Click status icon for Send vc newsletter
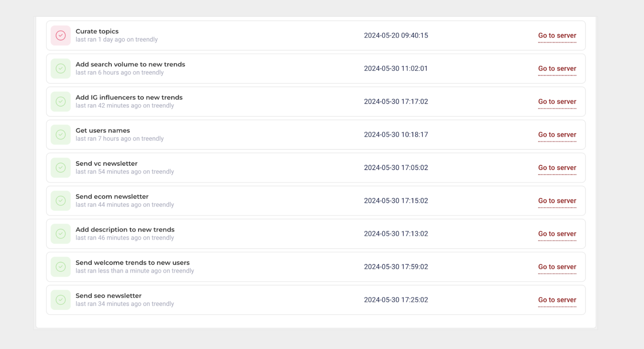Screen dimensions: 644x349 coord(61,168)
